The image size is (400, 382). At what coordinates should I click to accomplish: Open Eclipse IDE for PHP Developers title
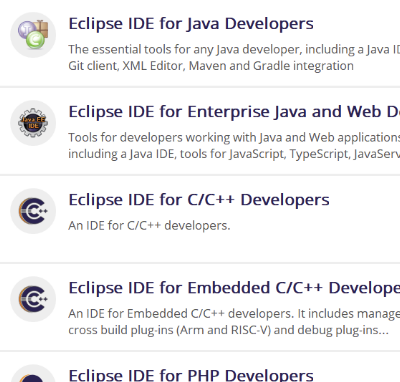[191, 375]
